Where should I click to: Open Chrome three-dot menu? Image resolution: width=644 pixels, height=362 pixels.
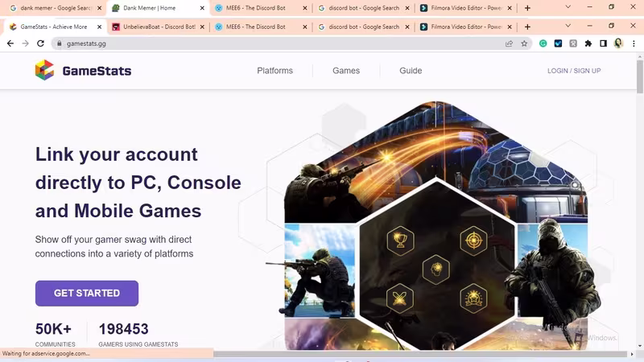634,43
